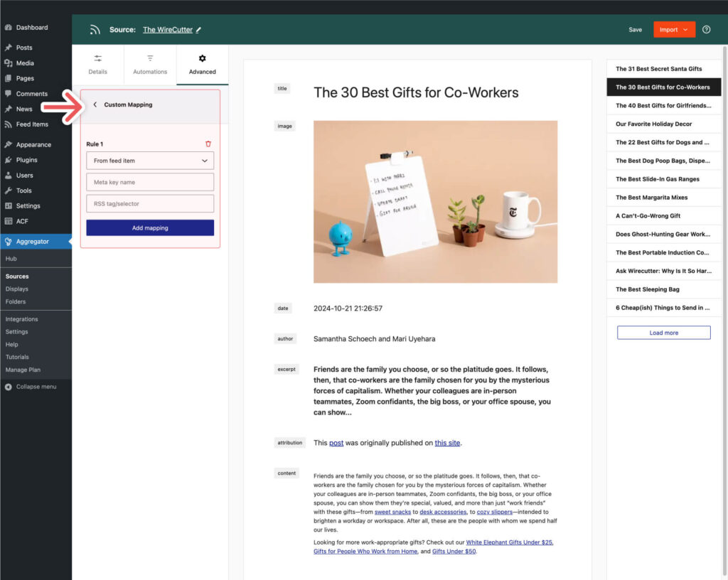
Task: Select 'A Can't-Go-Wrong Gift' item
Action: 664,216
